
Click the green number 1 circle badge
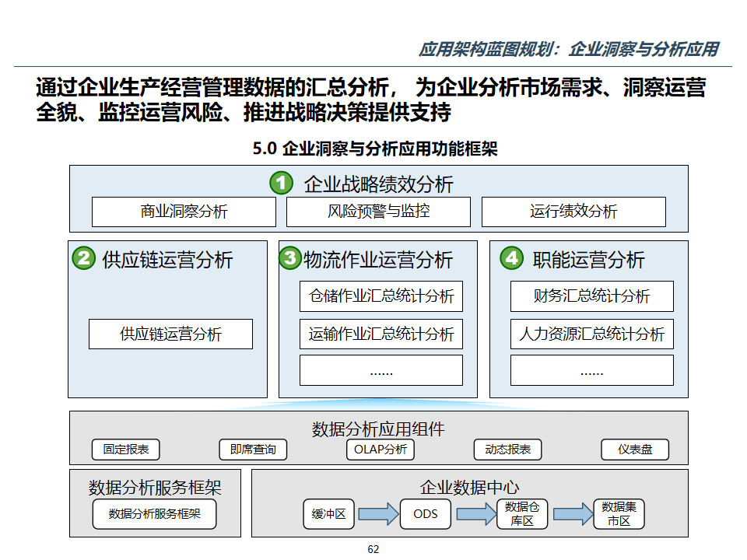click(x=281, y=183)
